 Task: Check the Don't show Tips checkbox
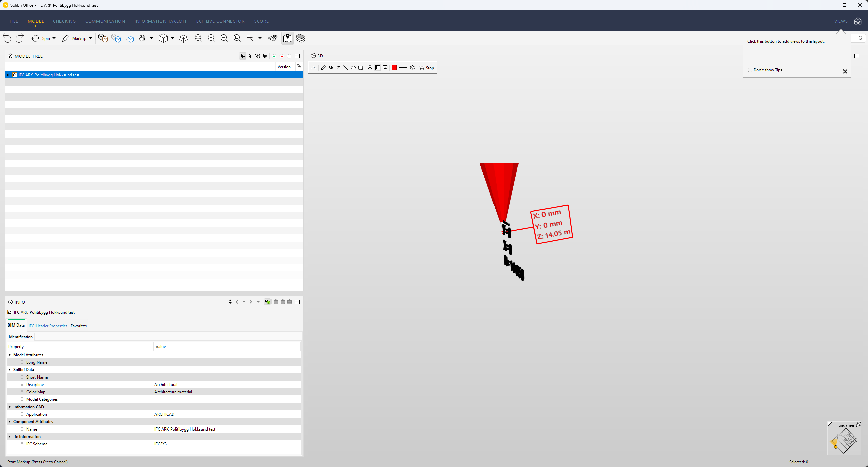[750, 70]
